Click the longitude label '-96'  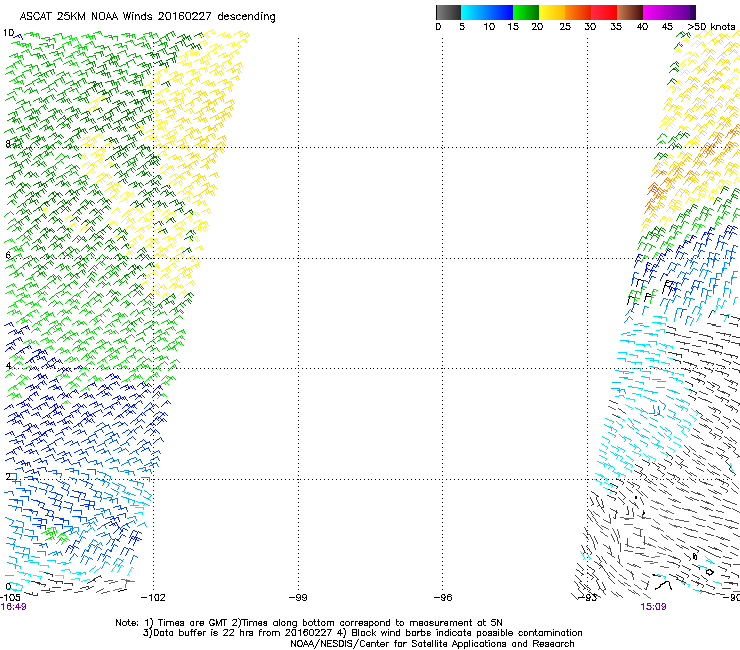click(443, 598)
